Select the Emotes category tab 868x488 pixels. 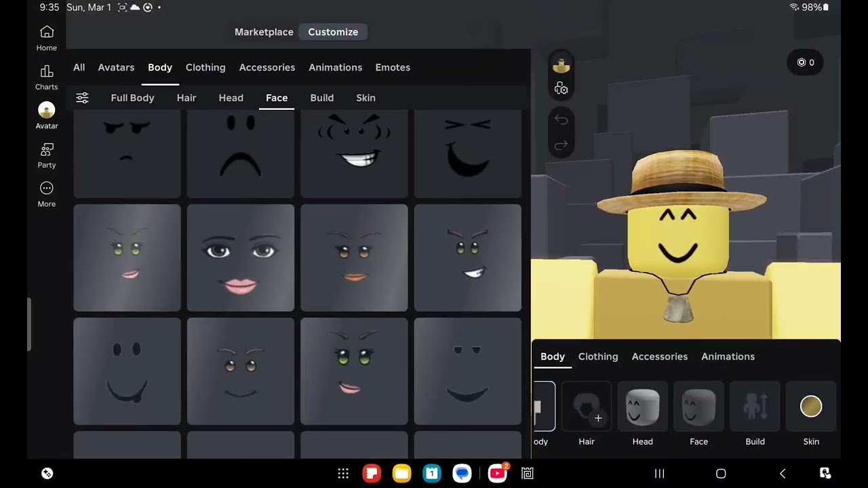point(393,67)
